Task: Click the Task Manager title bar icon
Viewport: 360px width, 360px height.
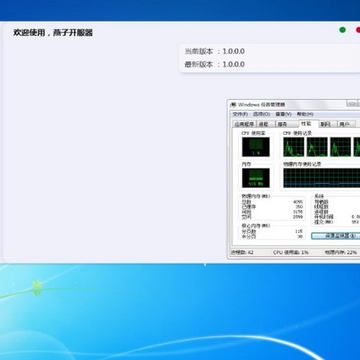Action: click(x=233, y=105)
